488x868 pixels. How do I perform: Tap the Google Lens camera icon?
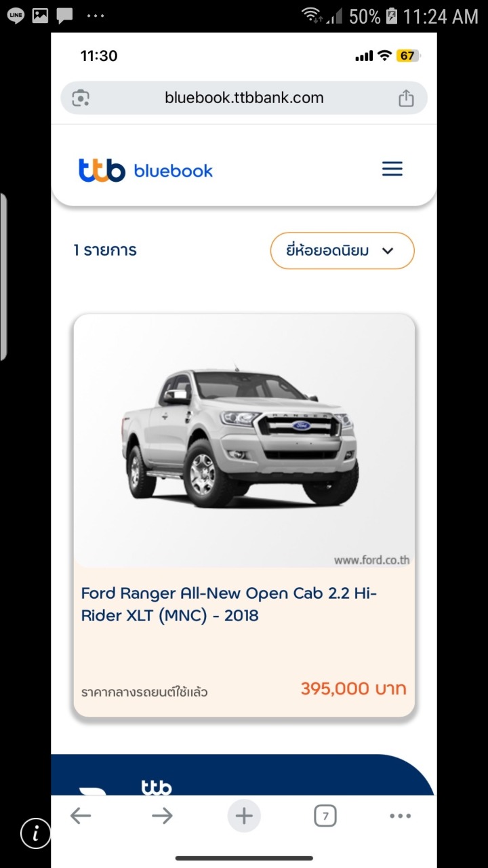[x=81, y=98]
